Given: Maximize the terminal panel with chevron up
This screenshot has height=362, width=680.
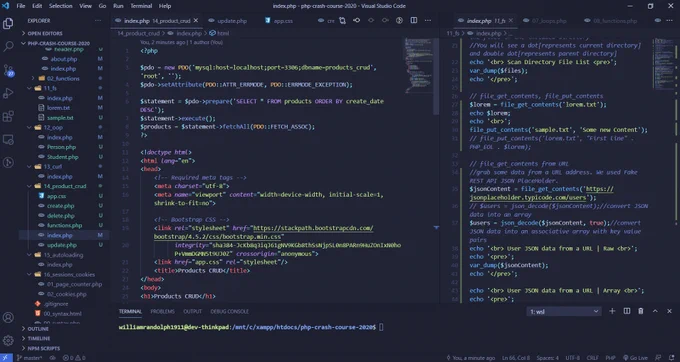Looking at the screenshot, I should pos(655,311).
